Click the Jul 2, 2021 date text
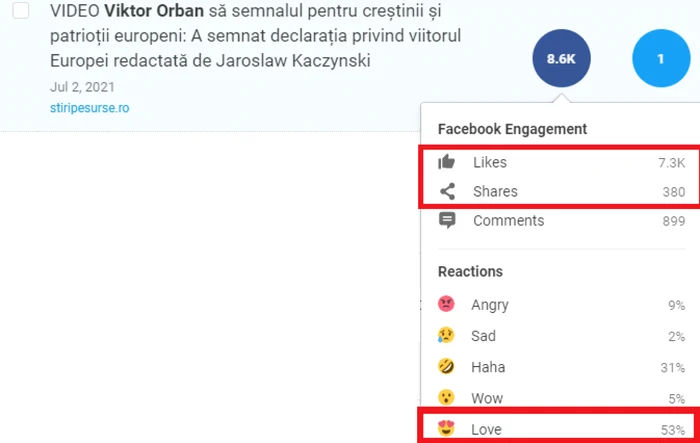700x443 pixels. [82, 87]
